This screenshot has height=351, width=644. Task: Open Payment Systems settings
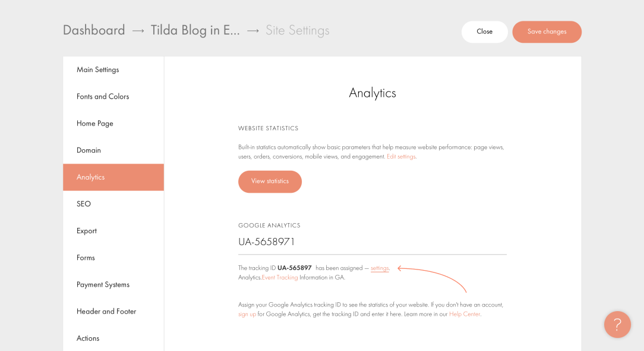(x=103, y=284)
